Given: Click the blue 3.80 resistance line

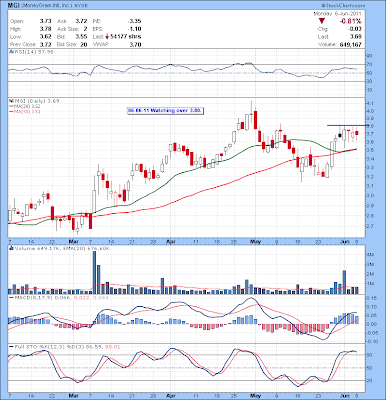Looking at the screenshot, I should 348,125.
